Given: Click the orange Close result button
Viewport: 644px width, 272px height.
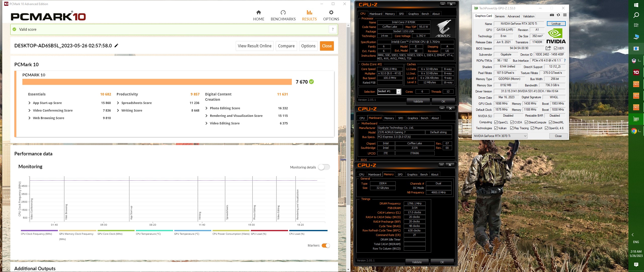Looking at the screenshot, I should [327, 46].
